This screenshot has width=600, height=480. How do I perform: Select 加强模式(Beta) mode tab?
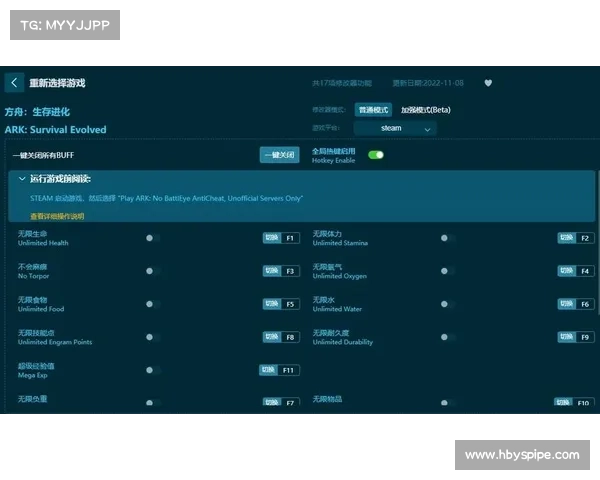pyautogui.click(x=426, y=110)
